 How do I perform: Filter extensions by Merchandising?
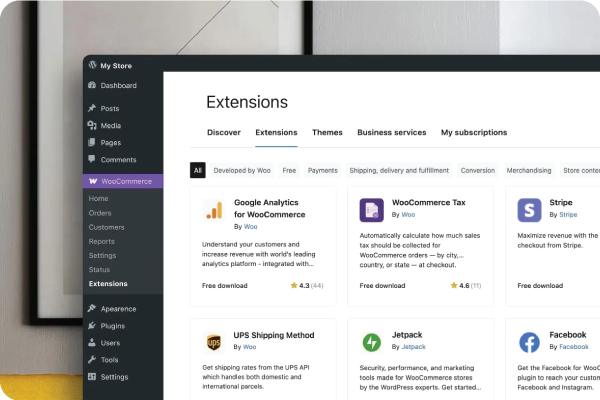(x=529, y=170)
